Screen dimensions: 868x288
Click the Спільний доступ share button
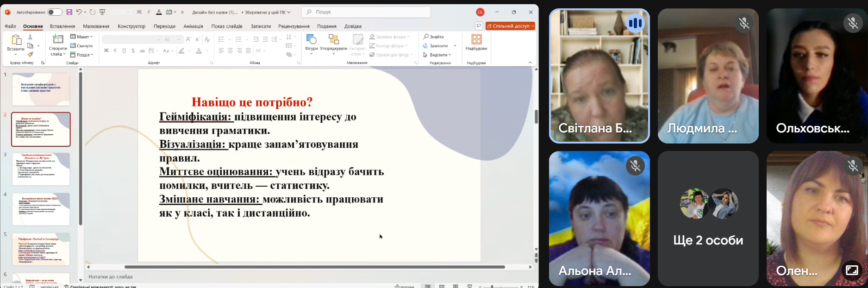coord(510,26)
